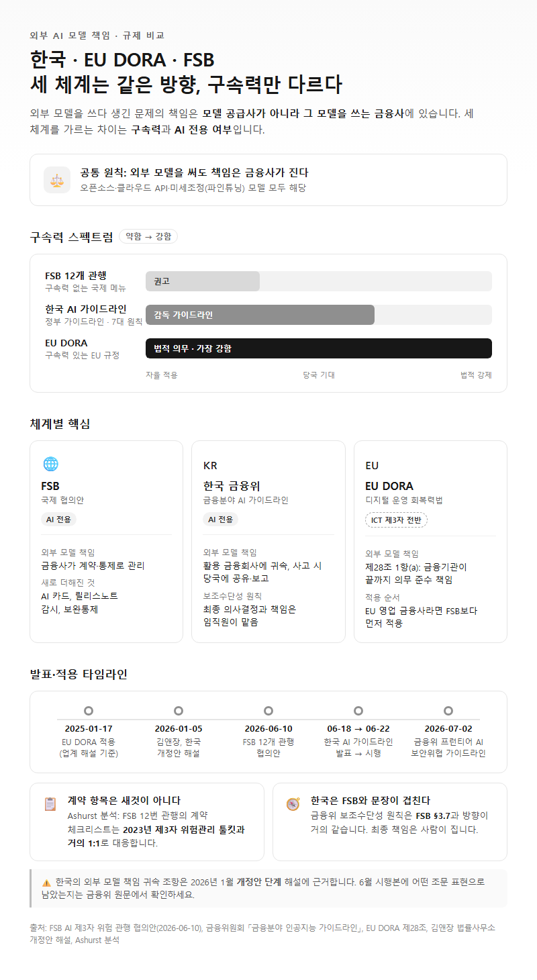This screenshot has width=537, height=980.
Task: Click the 한국 AI 가이드라인 spectrum label
Action: click(x=85, y=309)
